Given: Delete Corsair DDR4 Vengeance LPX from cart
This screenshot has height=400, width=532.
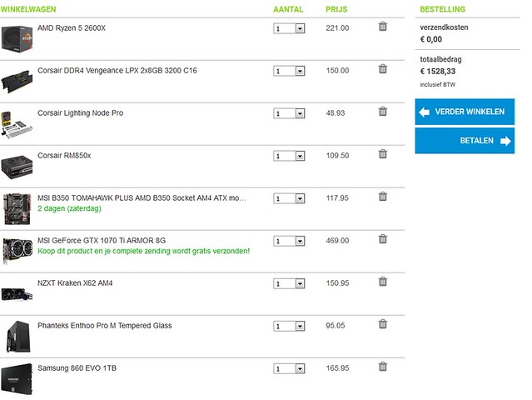Looking at the screenshot, I should pos(383,68).
